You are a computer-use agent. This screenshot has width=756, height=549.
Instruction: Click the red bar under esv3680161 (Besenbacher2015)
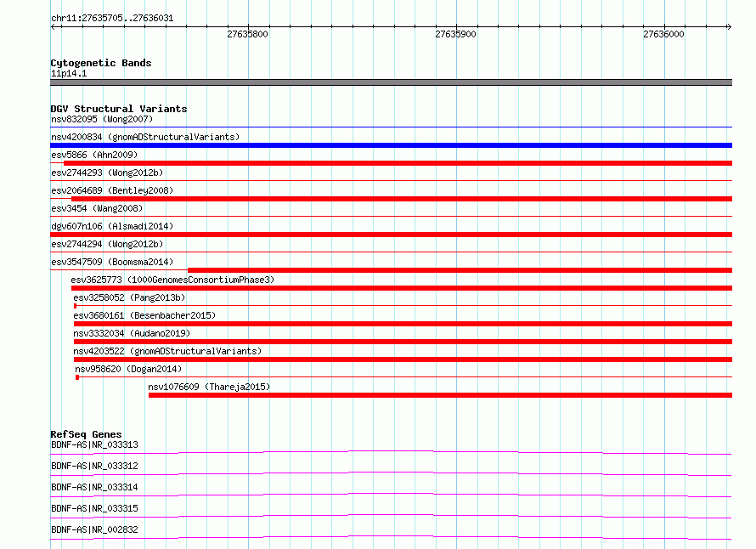click(x=403, y=324)
